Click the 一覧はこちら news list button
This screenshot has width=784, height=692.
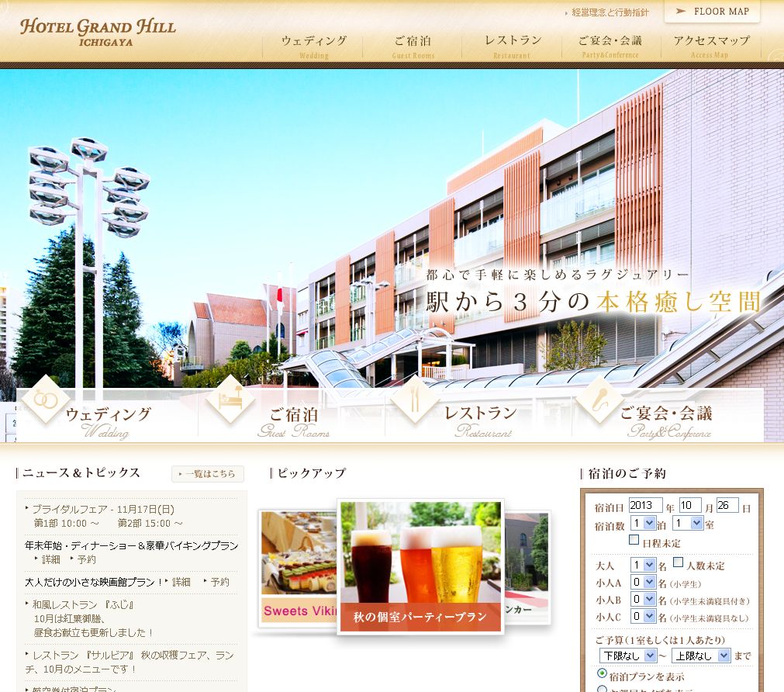pos(208,474)
